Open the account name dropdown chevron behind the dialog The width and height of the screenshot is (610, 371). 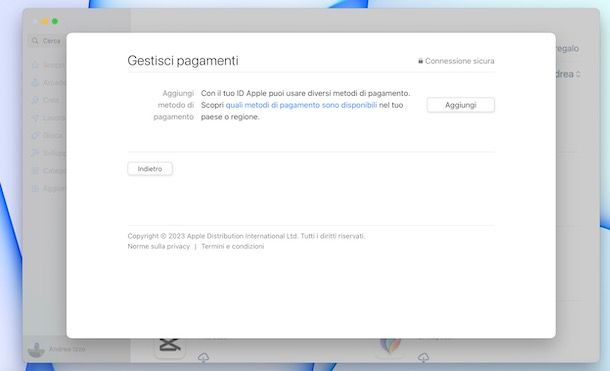(x=578, y=74)
